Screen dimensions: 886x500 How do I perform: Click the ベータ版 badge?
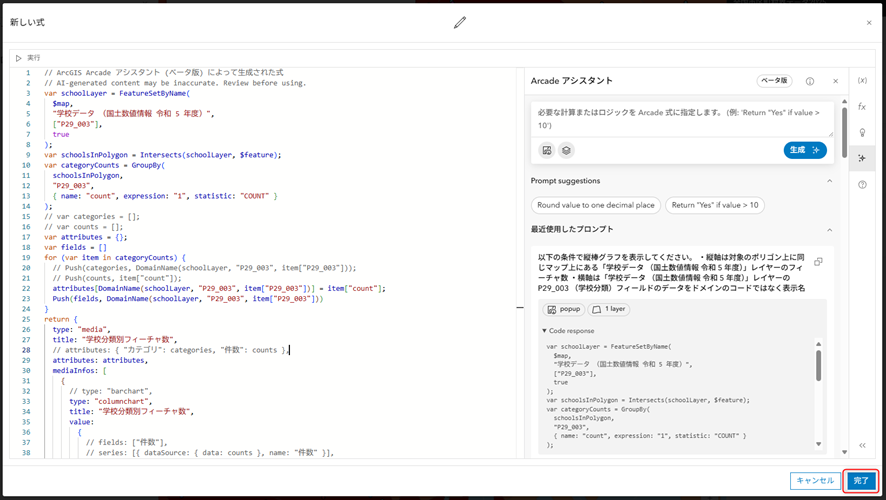(x=774, y=81)
